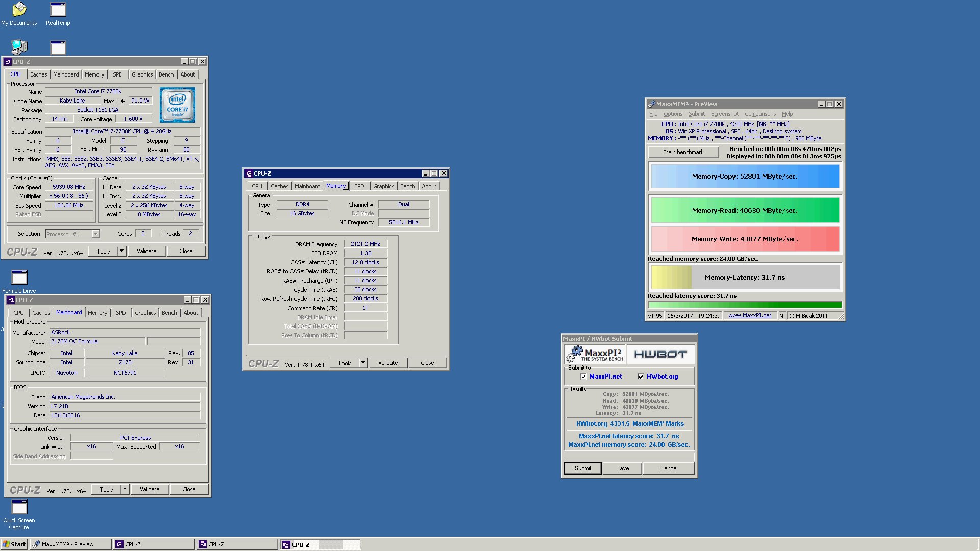
Task: Click the empty text field above Submit button
Action: click(x=629, y=457)
